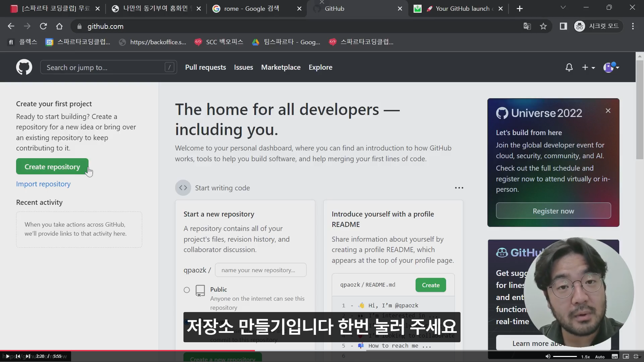Click the Public repository book icon

pyautogui.click(x=200, y=291)
